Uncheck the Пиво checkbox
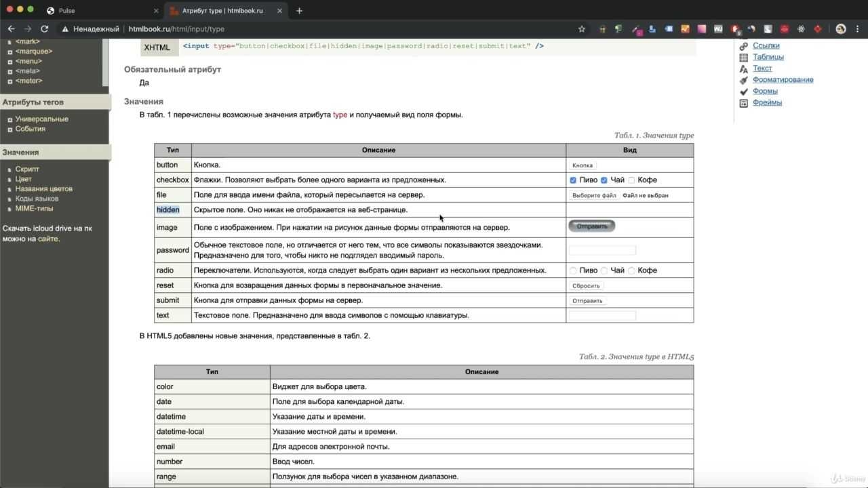Image resolution: width=868 pixels, height=488 pixels. tap(573, 180)
